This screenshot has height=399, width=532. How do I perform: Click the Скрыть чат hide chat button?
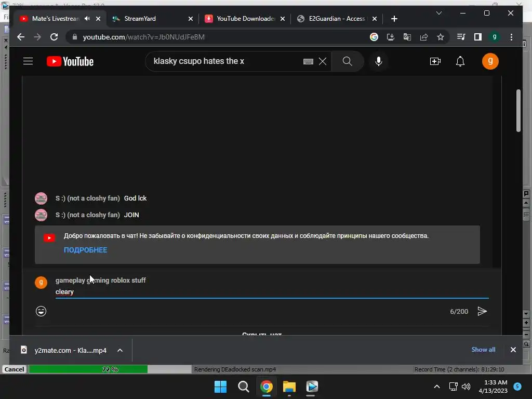[262, 334]
